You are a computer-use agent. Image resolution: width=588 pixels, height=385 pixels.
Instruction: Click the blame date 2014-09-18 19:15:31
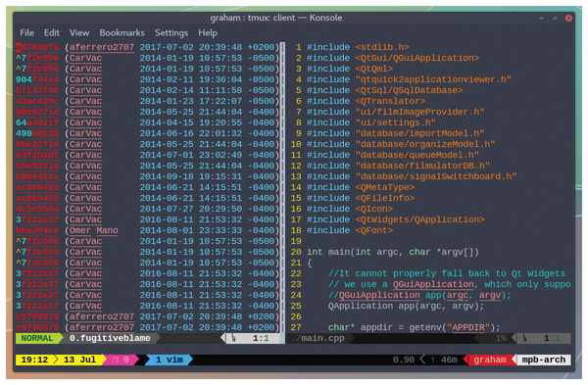[191, 176]
